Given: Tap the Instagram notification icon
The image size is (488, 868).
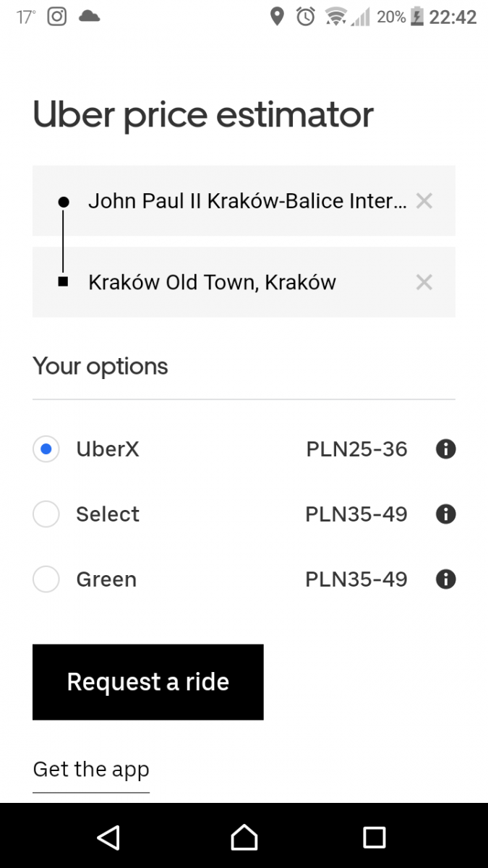Looking at the screenshot, I should 57,17.
